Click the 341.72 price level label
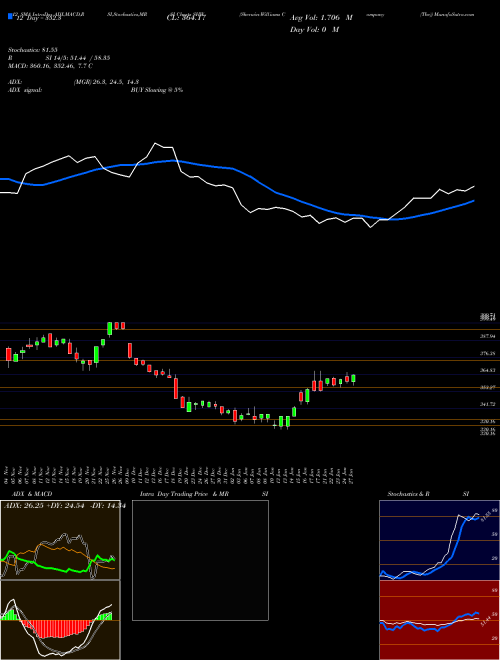500x660 pixels. coord(488,404)
